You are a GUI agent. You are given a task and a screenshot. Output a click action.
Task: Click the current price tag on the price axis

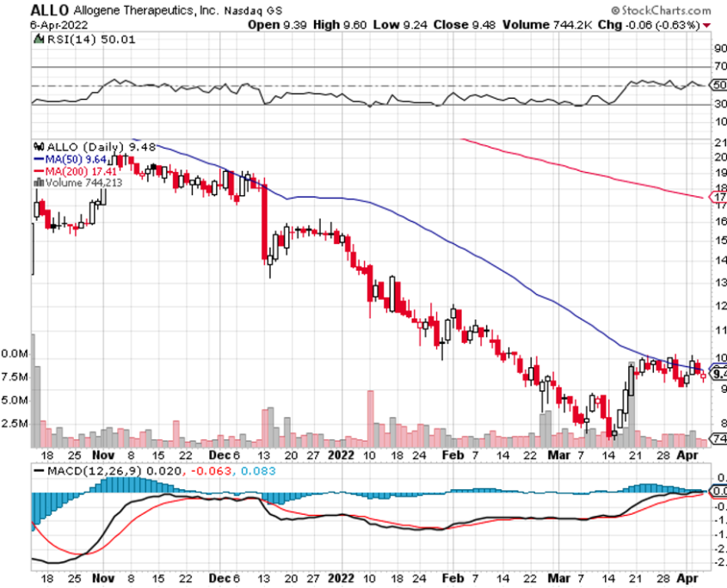(x=718, y=374)
